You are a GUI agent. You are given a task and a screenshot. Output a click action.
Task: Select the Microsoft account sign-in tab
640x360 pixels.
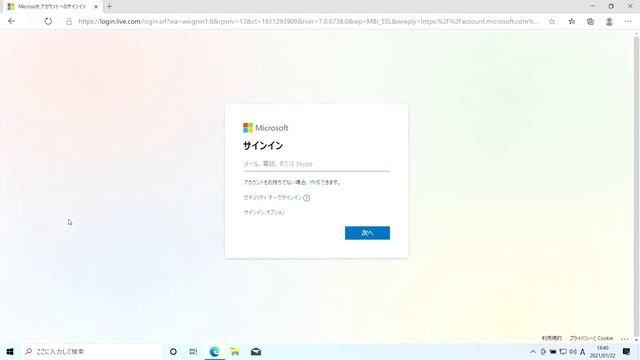(x=52, y=7)
